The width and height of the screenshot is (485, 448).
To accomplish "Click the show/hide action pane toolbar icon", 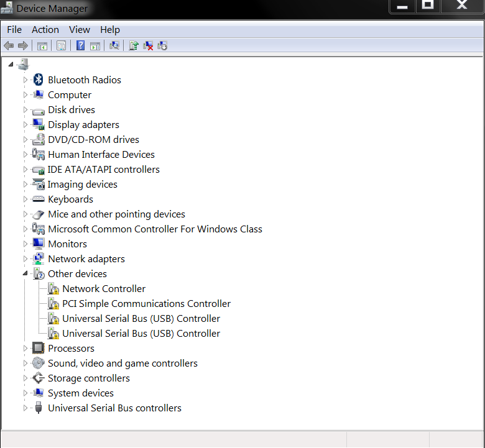I will pyautogui.click(x=95, y=46).
